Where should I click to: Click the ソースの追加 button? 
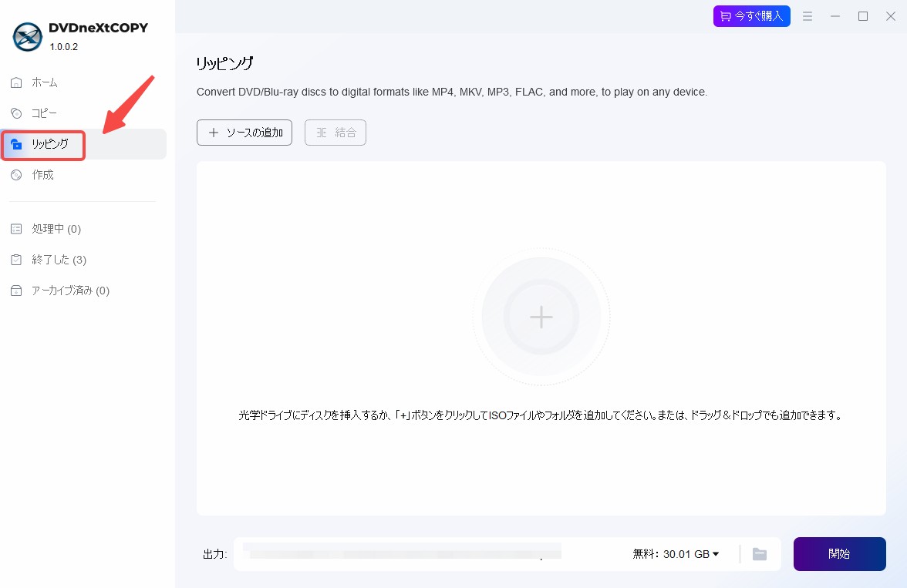[x=244, y=133]
